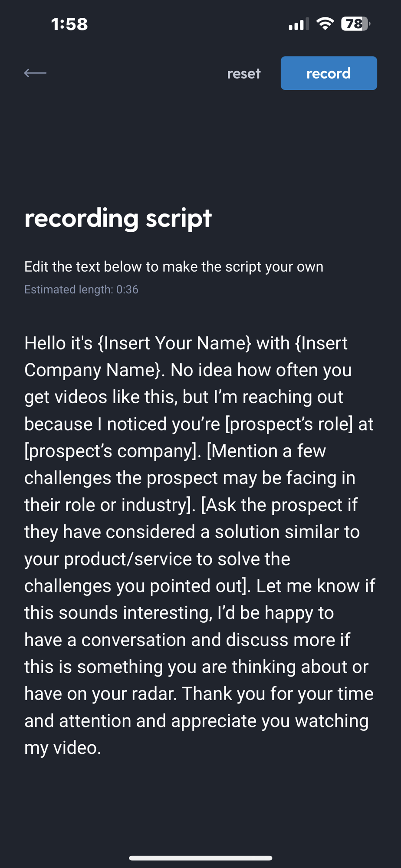Click "Let me know if" in script
Screen dimensions: 401x868
click(316, 586)
